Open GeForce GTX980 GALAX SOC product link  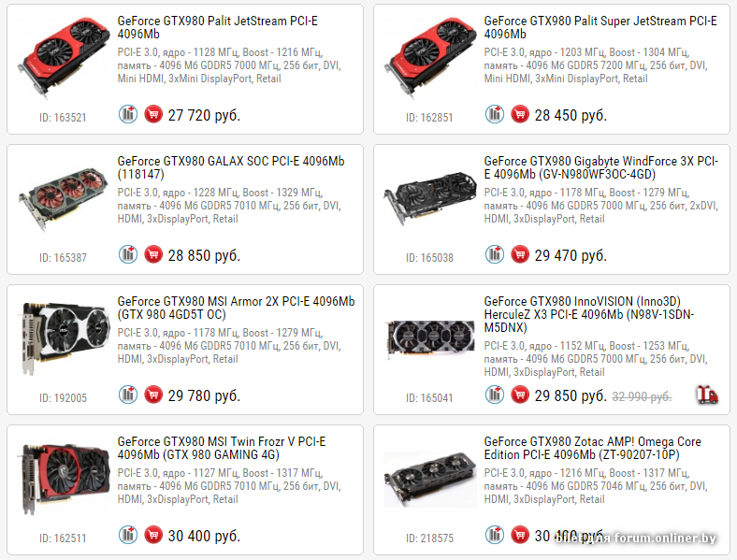click(x=231, y=167)
